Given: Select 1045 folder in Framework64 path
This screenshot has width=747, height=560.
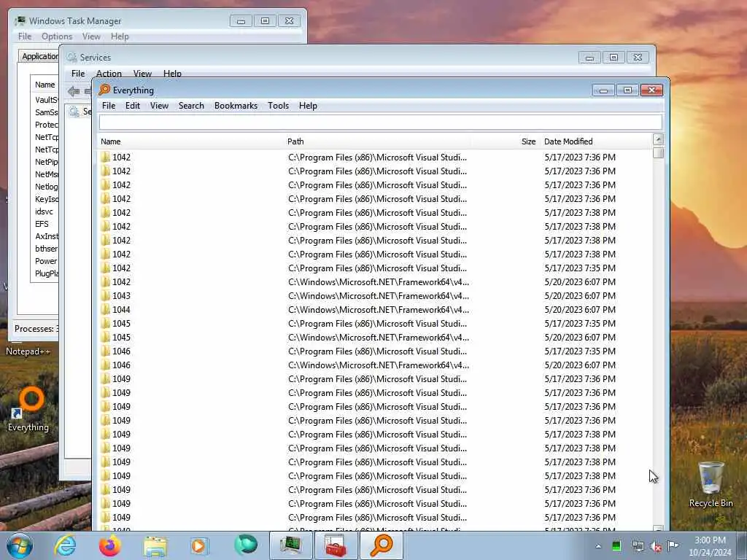Looking at the screenshot, I should (122, 337).
